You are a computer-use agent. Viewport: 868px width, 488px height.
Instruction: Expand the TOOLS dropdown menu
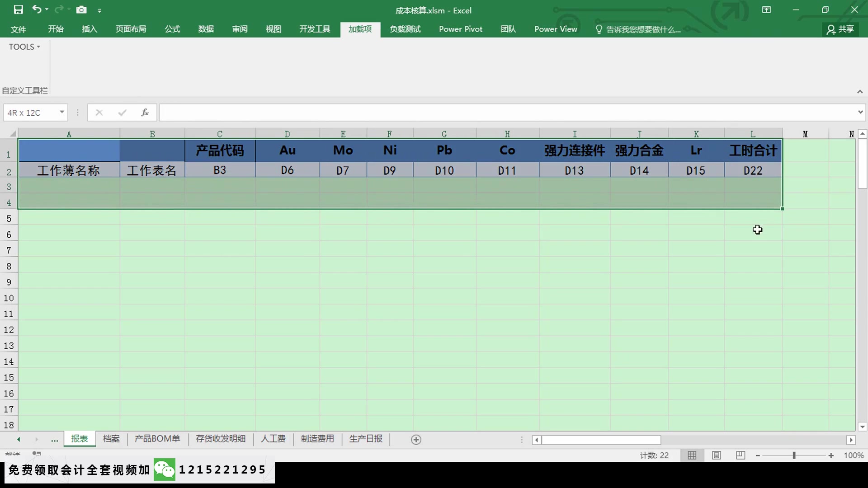coord(24,47)
